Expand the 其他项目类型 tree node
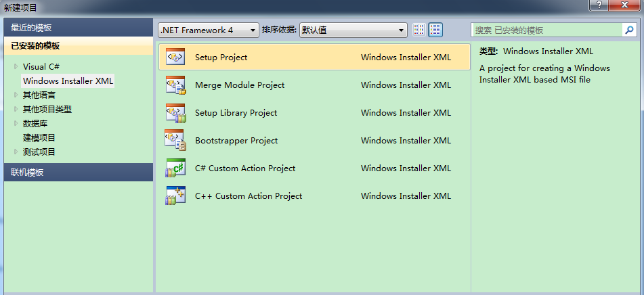644x295 pixels. click(16, 109)
